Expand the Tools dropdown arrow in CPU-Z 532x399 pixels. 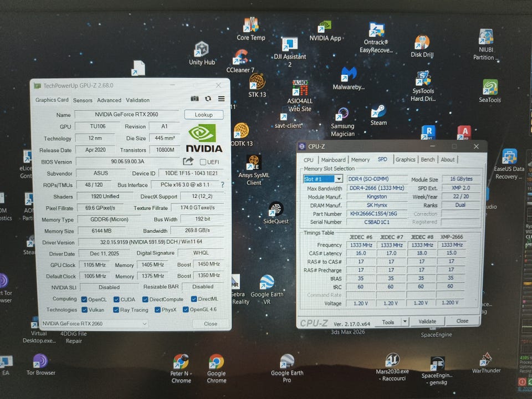click(x=405, y=321)
